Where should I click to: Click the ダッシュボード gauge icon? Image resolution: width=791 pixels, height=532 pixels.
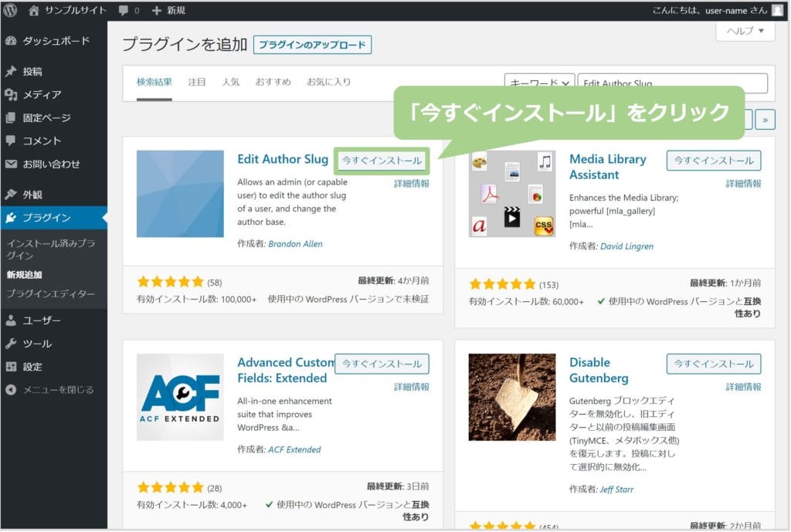point(11,41)
